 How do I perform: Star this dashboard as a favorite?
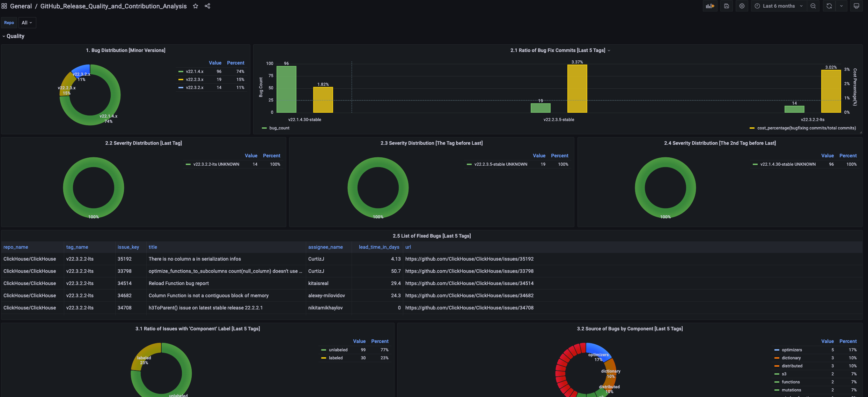pyautogui.click(x=196, y=6)
